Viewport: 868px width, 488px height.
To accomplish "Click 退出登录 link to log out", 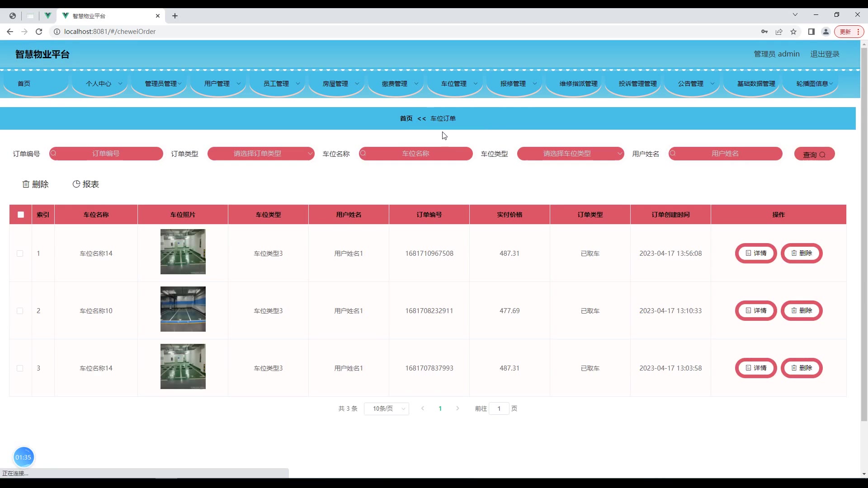I will [825, 54].
